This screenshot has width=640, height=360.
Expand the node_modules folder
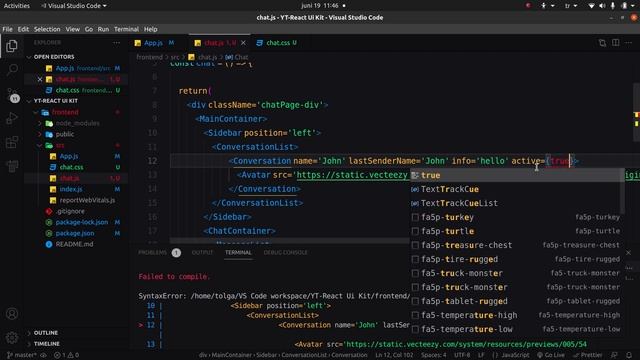click(77, 123)
